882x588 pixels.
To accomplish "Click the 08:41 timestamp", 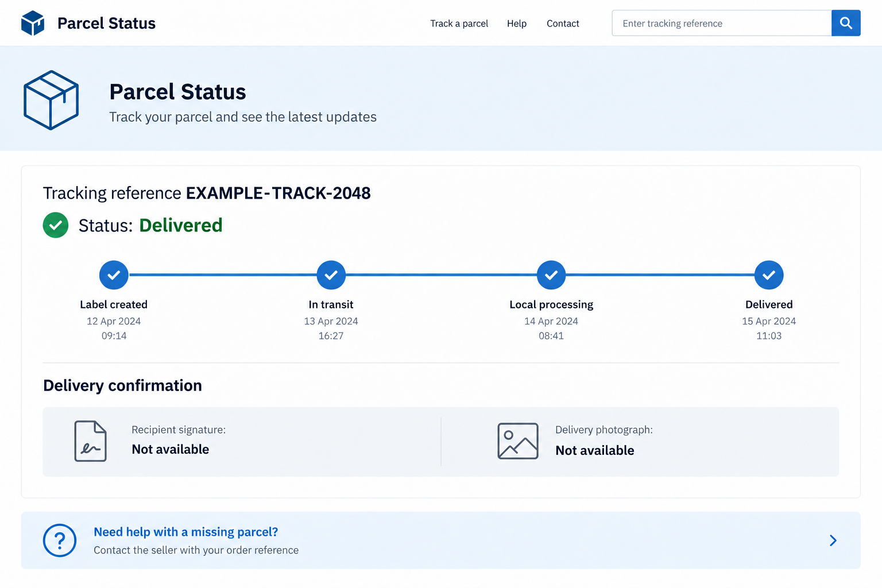I will click(x=551, y=336).
